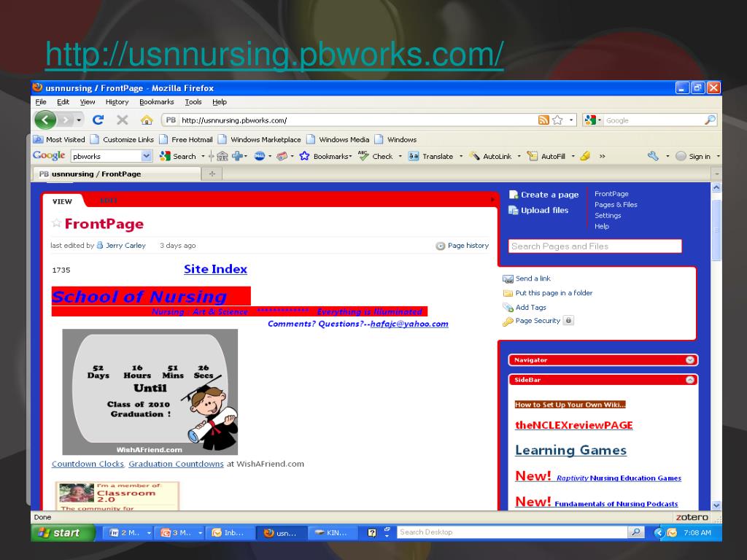Open the Windows start button
747x560 pixels.
click(63, 533)
